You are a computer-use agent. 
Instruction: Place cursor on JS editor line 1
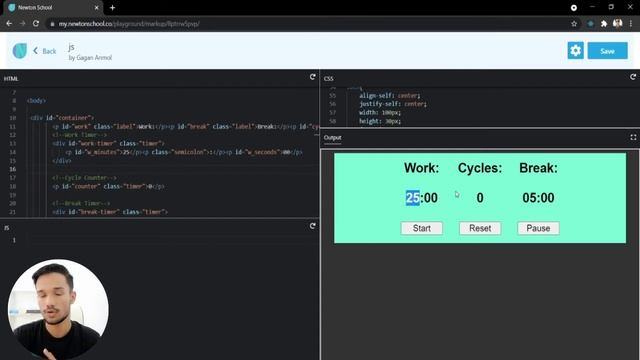(173, 240)
